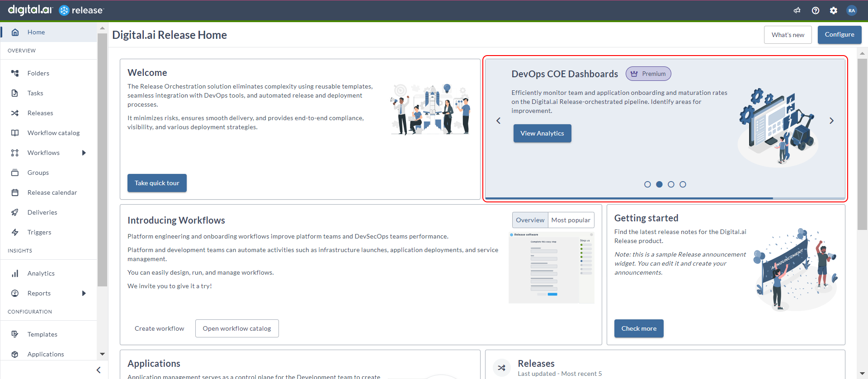
Task: Select the second carousel dot
Action: pos(659,184)
